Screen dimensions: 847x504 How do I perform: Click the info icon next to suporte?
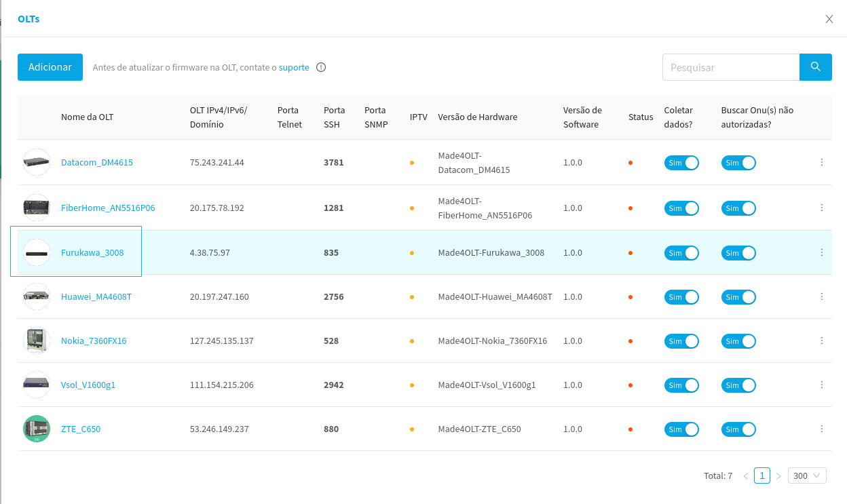click(x=321, y=67)
